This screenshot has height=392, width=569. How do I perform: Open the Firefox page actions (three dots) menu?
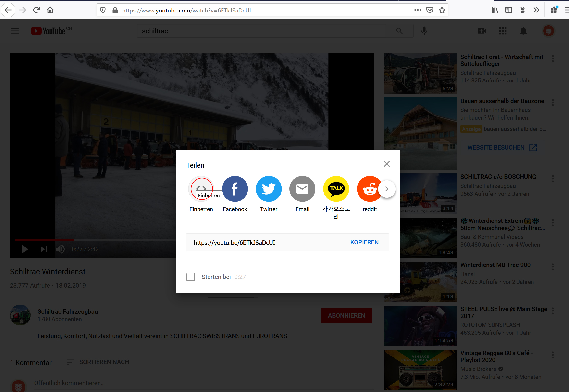pyautogui.click(x=418, y=10)
